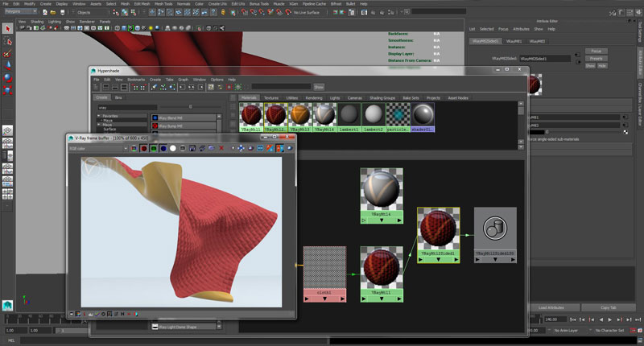This screenshot has height=346, width=644.
Task: Switch to the Textures tab in Hypershade
Action: tap(271, 98)
